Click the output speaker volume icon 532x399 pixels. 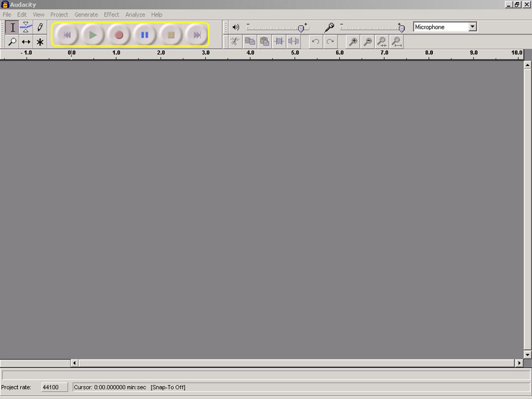(236, 27)
